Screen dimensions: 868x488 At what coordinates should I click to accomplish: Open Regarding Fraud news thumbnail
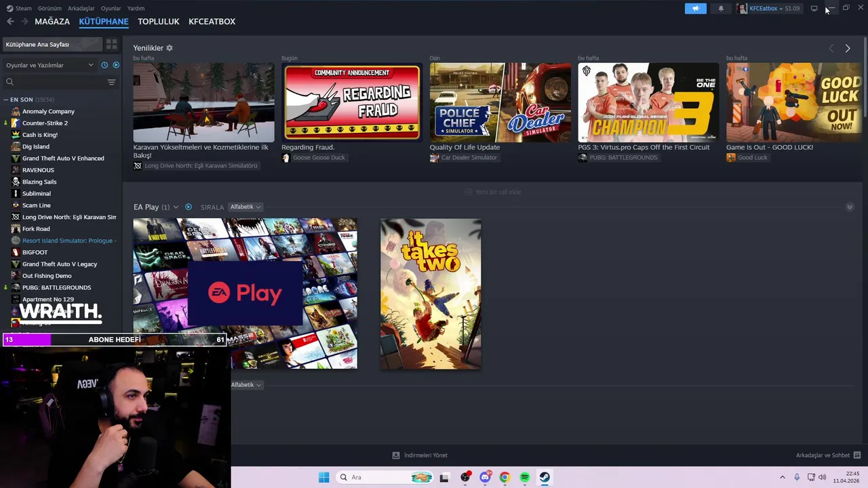pos(352,102)
